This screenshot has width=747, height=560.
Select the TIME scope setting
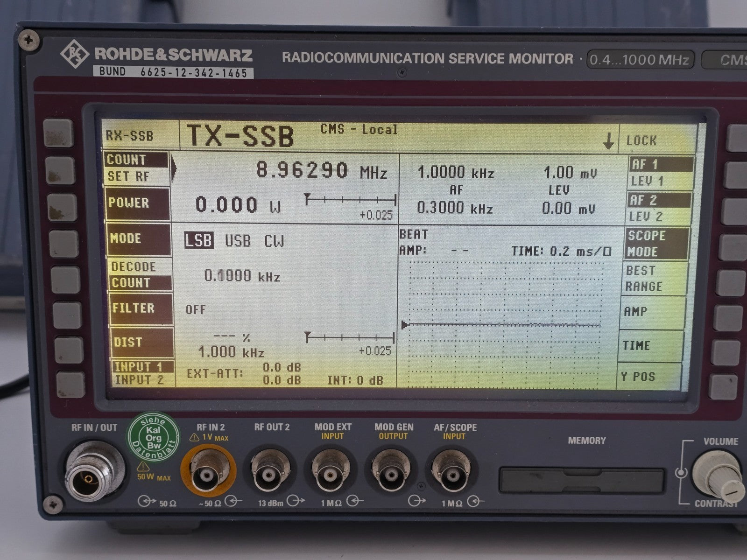[x=650, y=346]
